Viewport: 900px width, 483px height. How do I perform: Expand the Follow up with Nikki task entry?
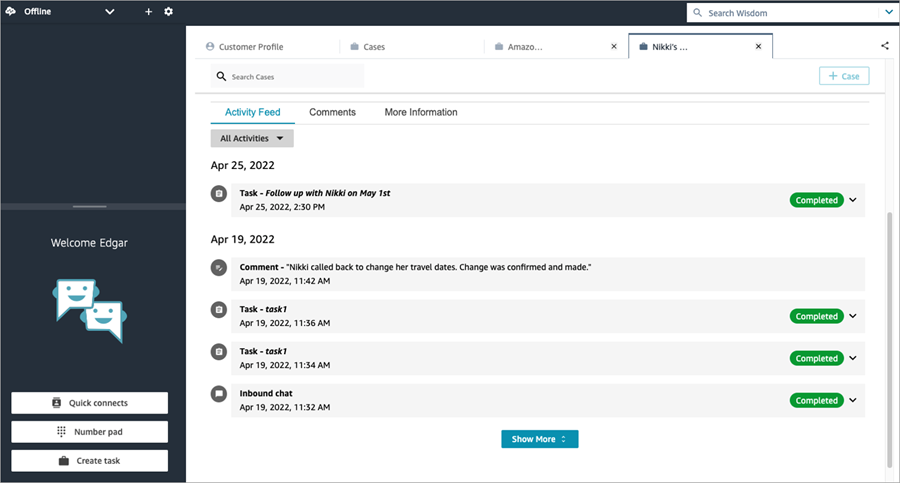(853, 200)
